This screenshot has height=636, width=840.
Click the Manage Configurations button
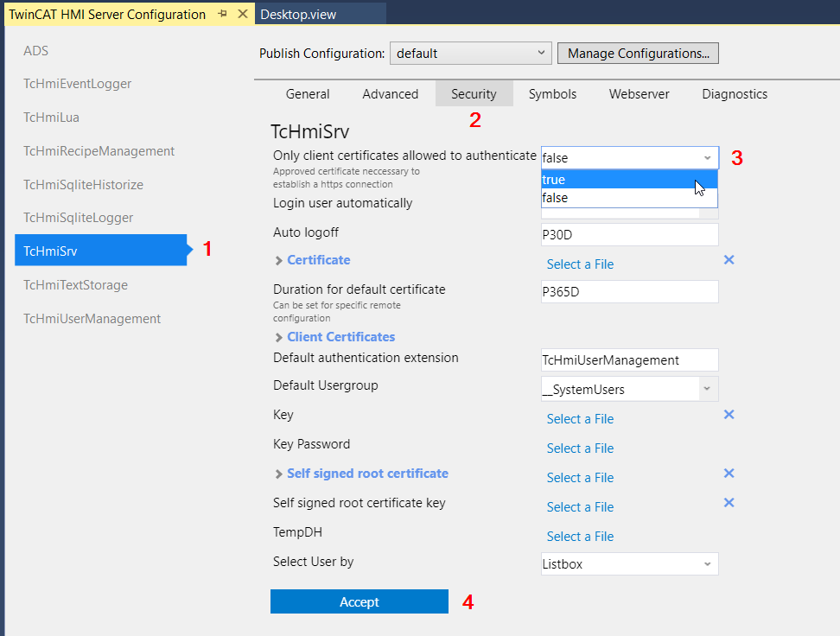click(x=638, y=54)
